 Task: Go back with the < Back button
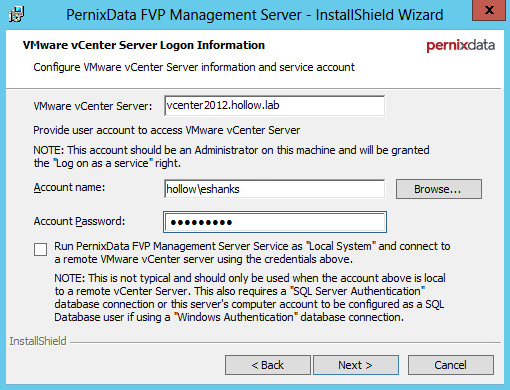[x=268, y=365]
